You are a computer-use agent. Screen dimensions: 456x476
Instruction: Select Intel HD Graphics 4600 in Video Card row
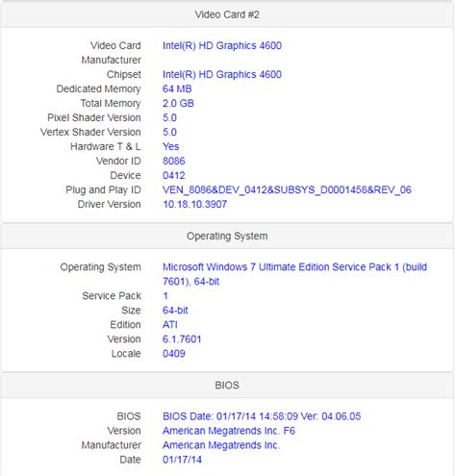click(x=222, y=46)
